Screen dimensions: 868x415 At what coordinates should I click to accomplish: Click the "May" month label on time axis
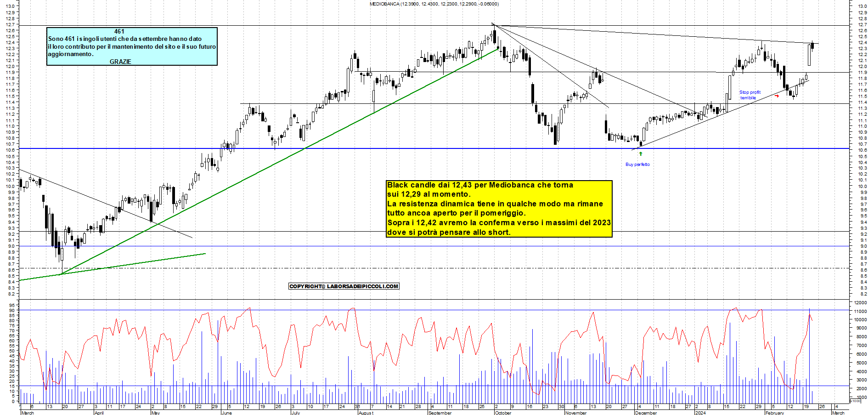155,413
